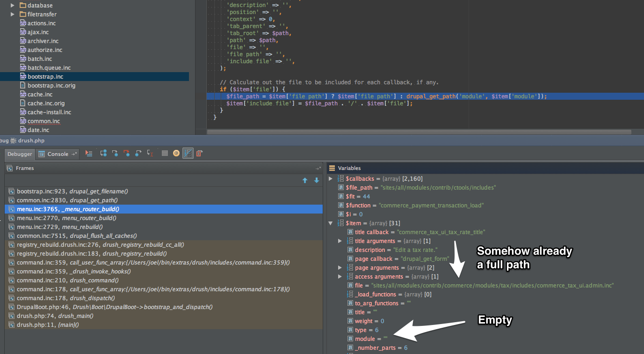Go to previous frame with up arrow
Image resolution: width=644 pixels, height=354 pixels.
[305, 180]
